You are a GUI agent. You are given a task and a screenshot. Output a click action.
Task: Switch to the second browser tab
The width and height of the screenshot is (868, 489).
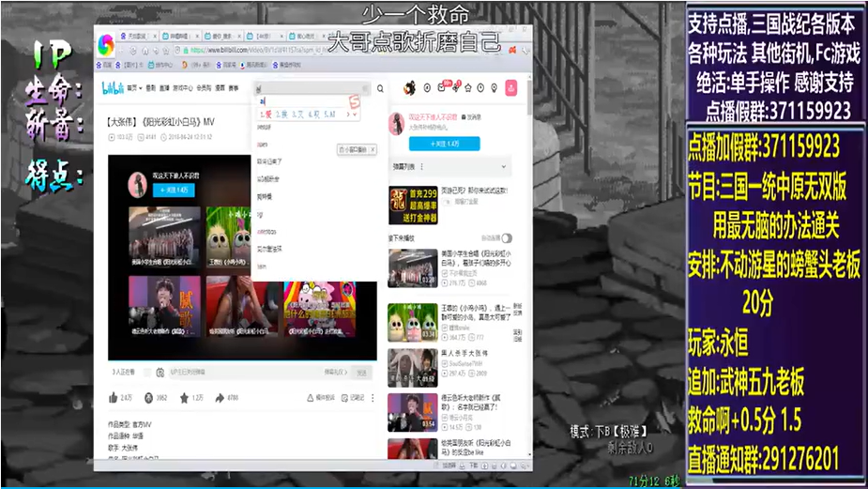[x=180, y=36]
